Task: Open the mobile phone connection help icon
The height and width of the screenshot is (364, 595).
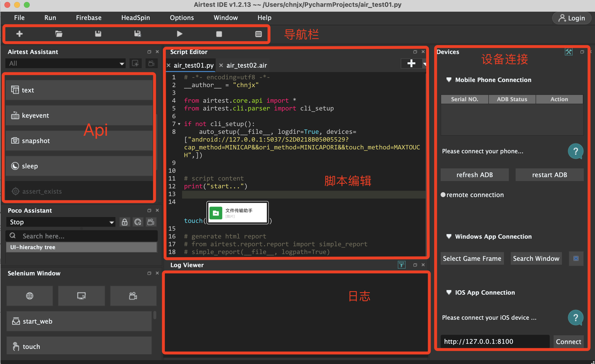Action: tap(576, 151)
